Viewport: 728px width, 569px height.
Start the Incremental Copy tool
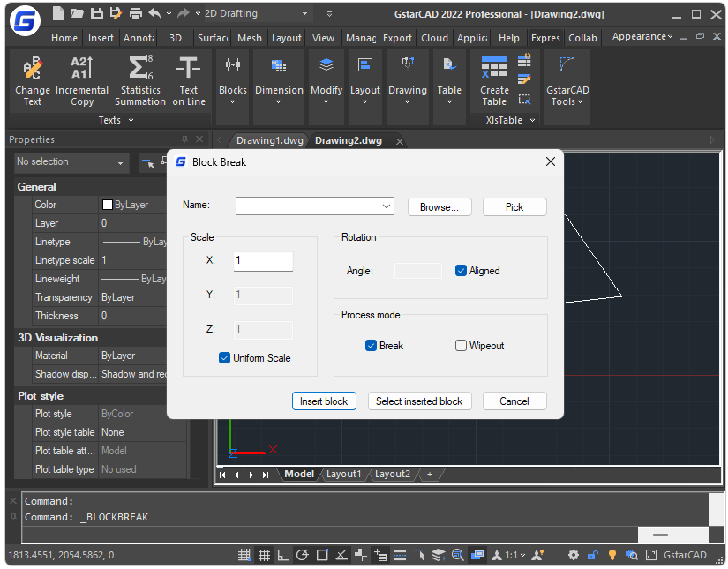82,82
